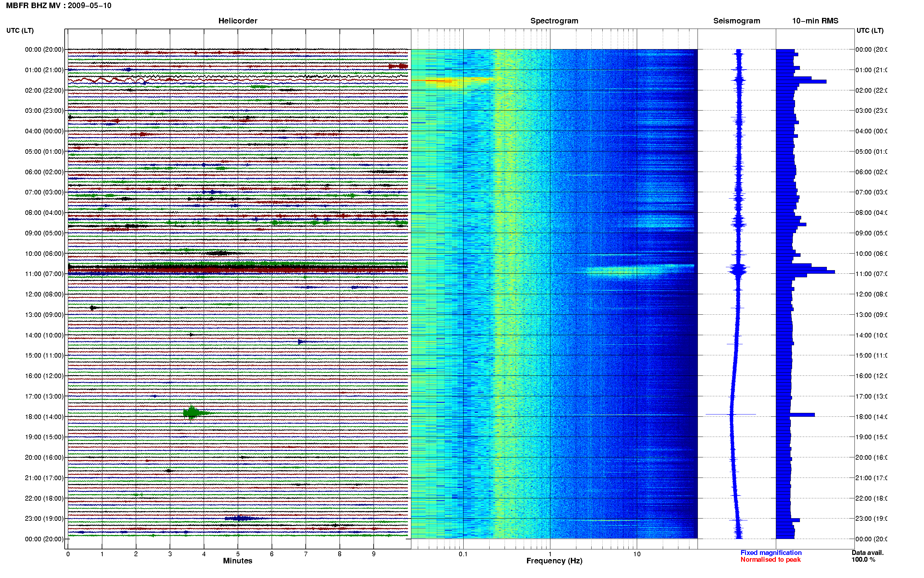The height and width of the screenshot is (578, 924).
Task: Click the left 14:00 (10:00) time label
Action: pos(44,335)
